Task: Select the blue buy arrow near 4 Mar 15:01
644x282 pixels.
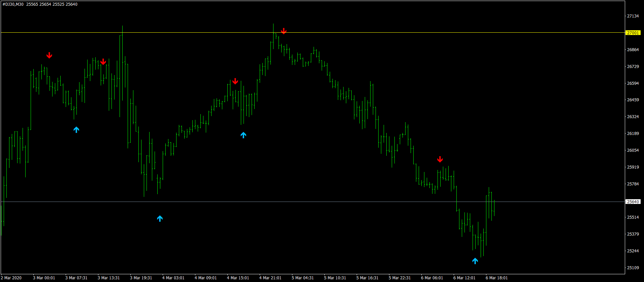Action: [x=244, y=135]
